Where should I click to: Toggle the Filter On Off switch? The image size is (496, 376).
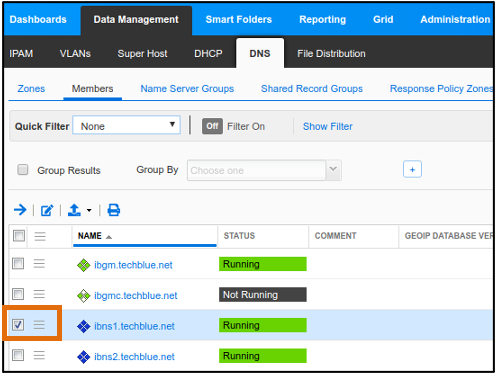pos(212,126)
